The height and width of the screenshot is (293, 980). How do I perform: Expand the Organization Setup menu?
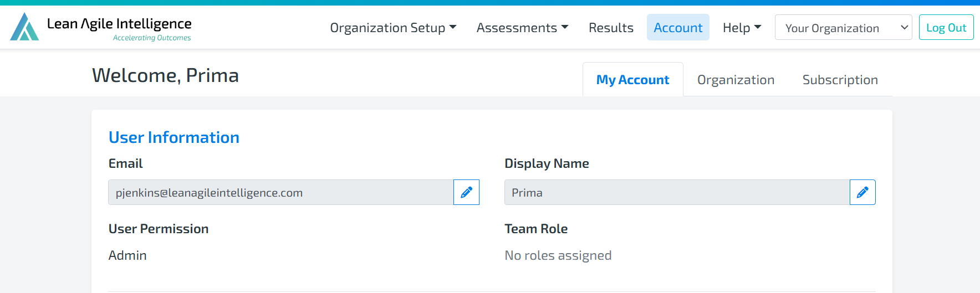tap(393, 27)
